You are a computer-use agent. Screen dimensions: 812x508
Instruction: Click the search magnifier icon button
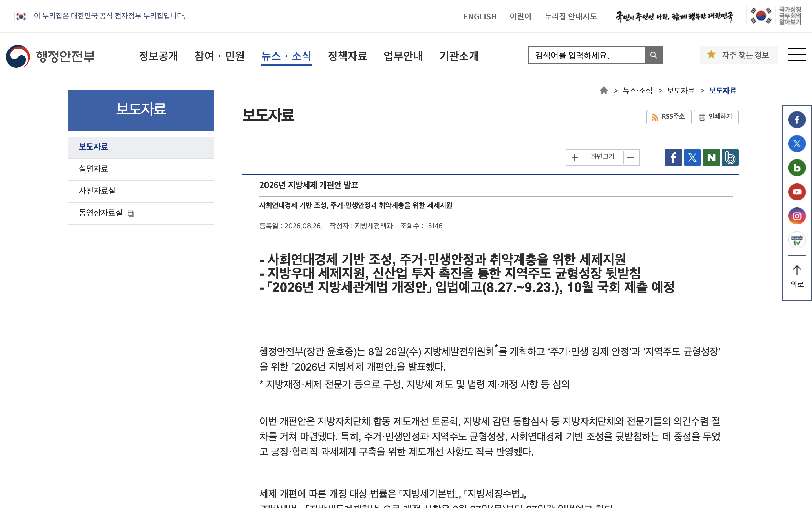click(x=654, y=55)
